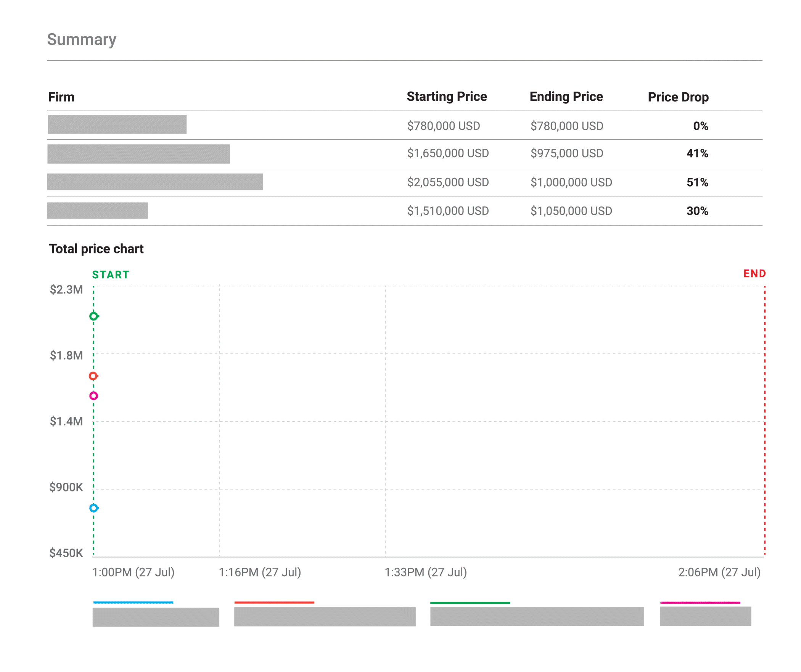The width and height of the screenshot is (801, 672).
Task: Click the 41% price drop value
Action: [698, 153]
